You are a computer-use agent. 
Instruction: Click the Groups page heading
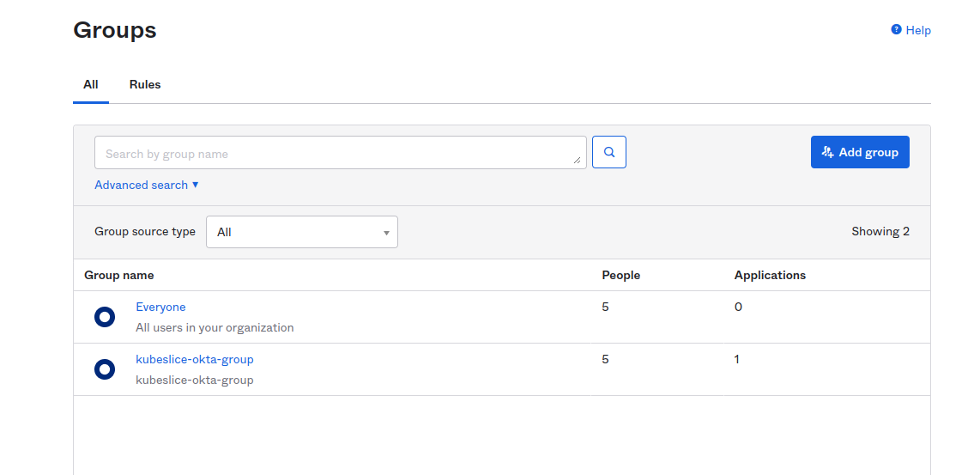115,30
